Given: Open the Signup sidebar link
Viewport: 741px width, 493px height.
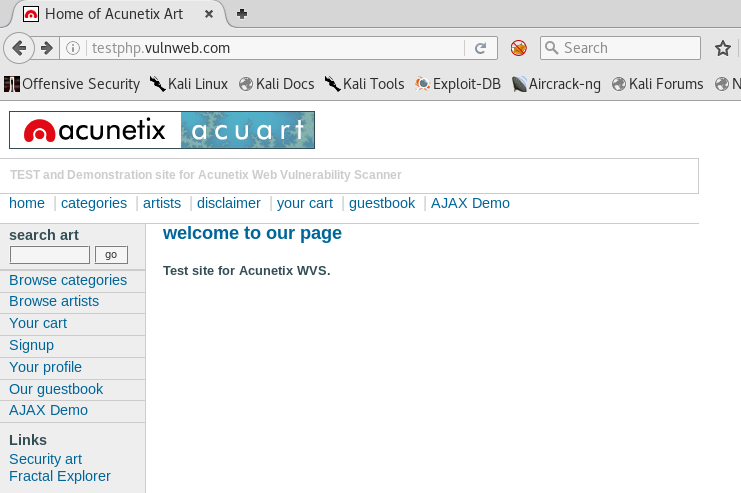Looking at the screenshot, I should (x=31, y=345).
